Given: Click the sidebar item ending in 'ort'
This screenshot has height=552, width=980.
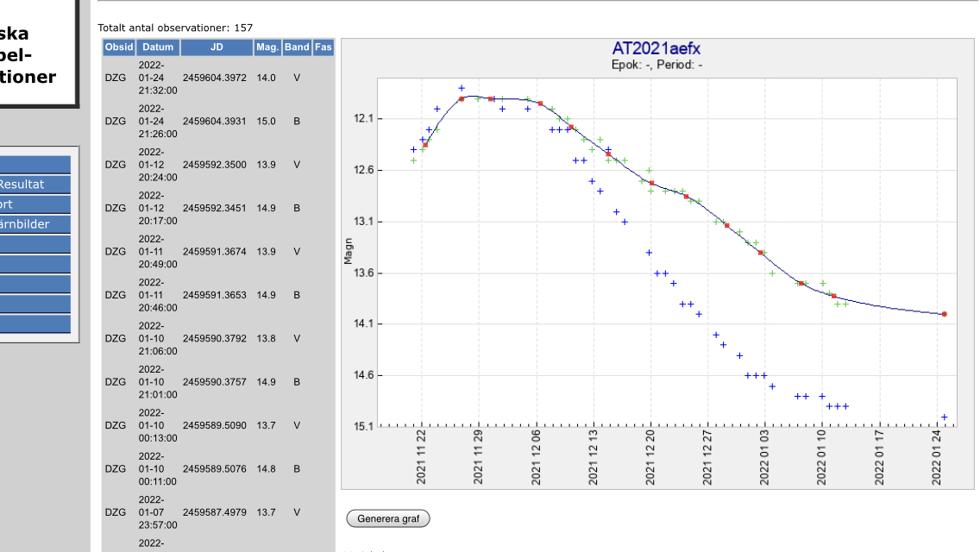Looking at the screenshot, I should [35, 204].
